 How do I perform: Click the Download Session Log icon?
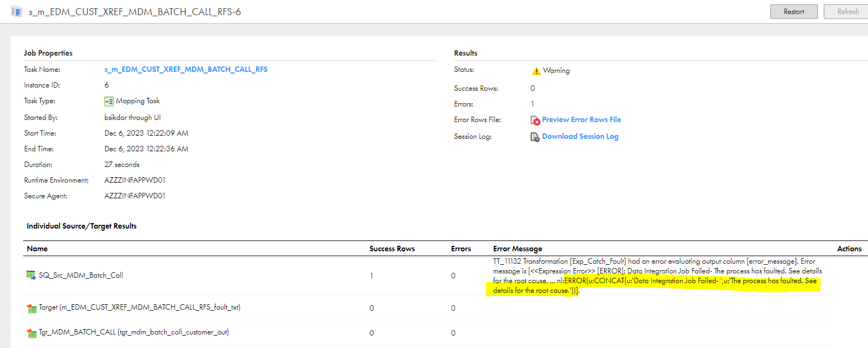(535, 137)
